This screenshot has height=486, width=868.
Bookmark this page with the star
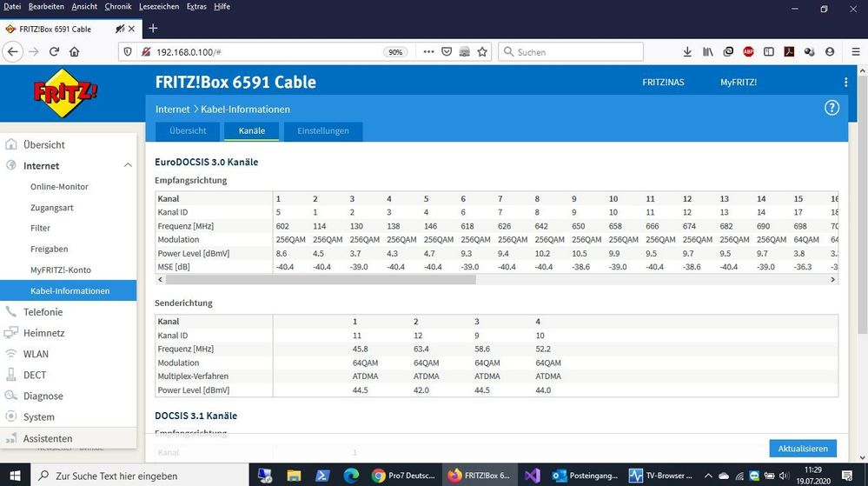tap(482, 51)
